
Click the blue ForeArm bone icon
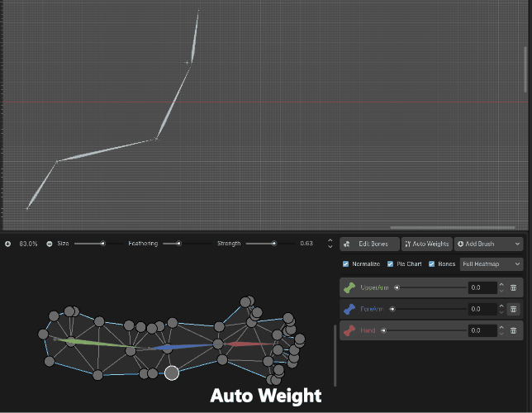coord(349,309)
